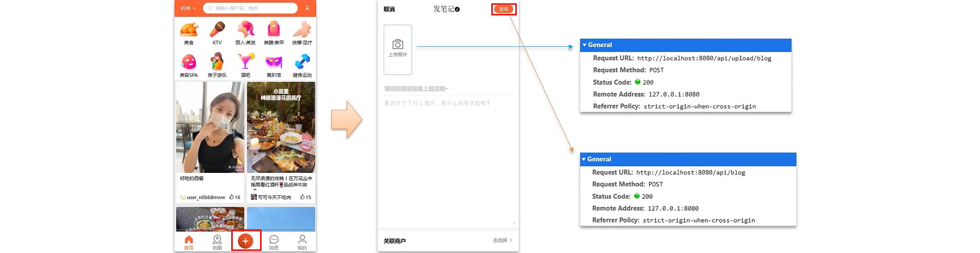Select the 酒吧 cocktail glass icon
This screenshot has height=253, width=980.
(245, 62)
